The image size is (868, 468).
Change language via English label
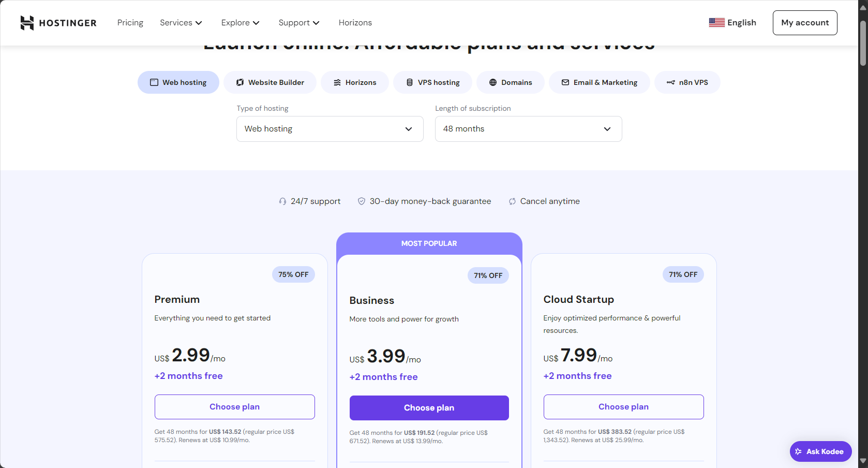(x=742, y=23)
